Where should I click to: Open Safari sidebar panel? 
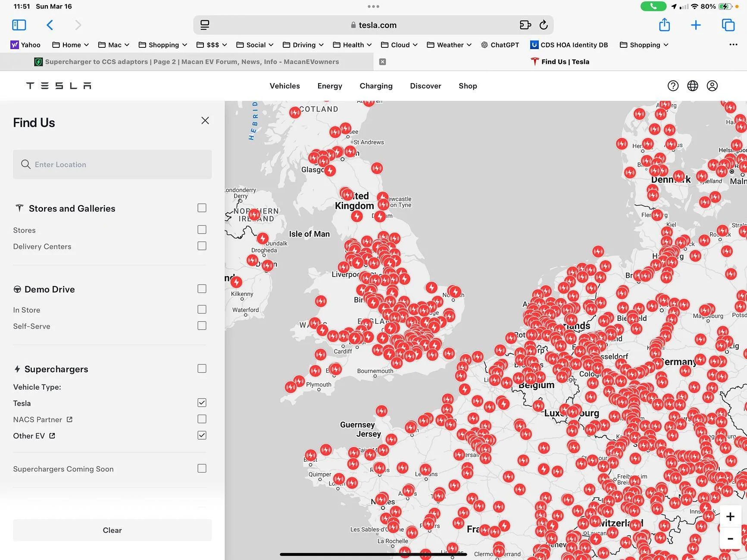(19, 25)
